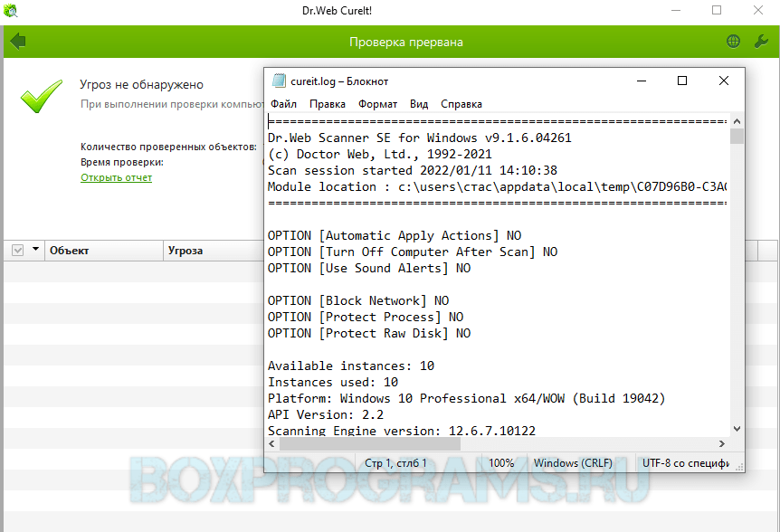Open the language globe menu
This screenshot has height=532, width=780.
click(734, 42)
